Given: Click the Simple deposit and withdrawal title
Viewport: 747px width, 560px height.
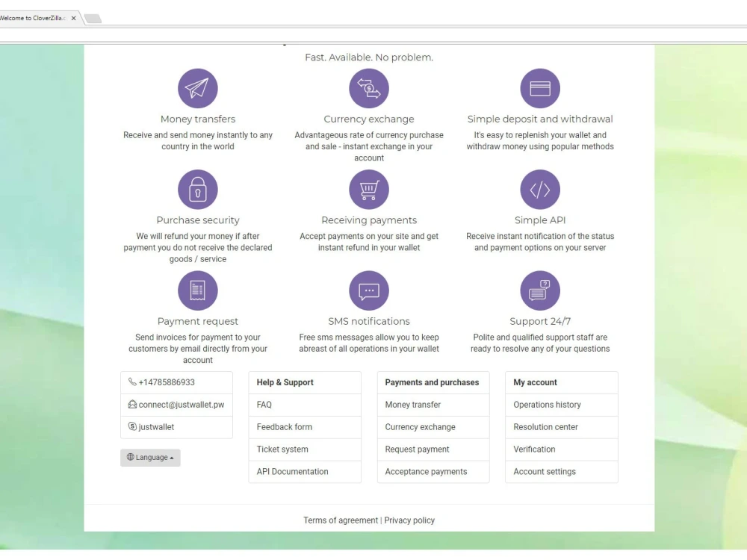Looking at the screenshot, I should (x=540, y=119).
